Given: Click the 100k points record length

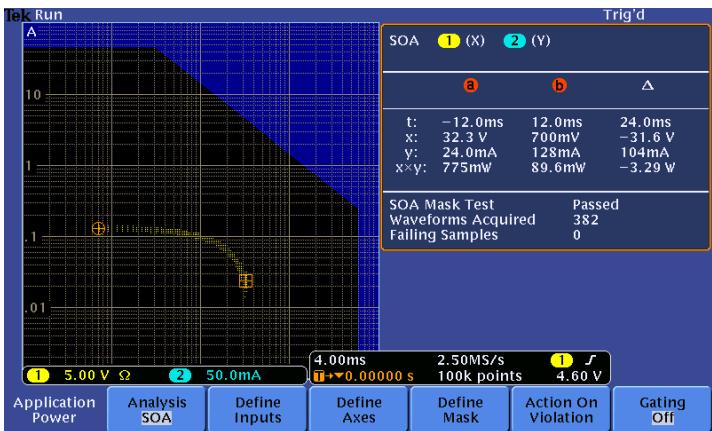Looking at the screenshot, I should 480,376.
